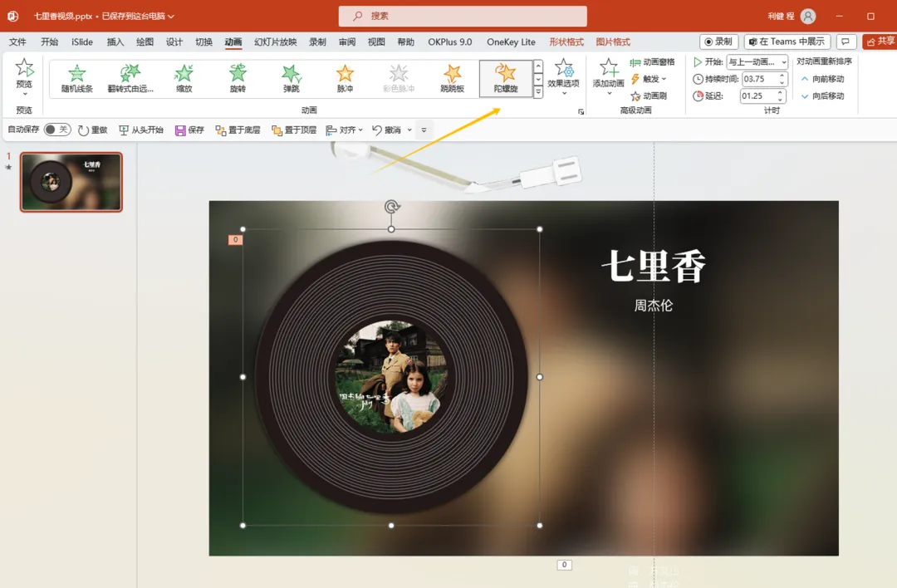
Task: Click the 动画刷 animation painter
Action: tap(649, 96)
